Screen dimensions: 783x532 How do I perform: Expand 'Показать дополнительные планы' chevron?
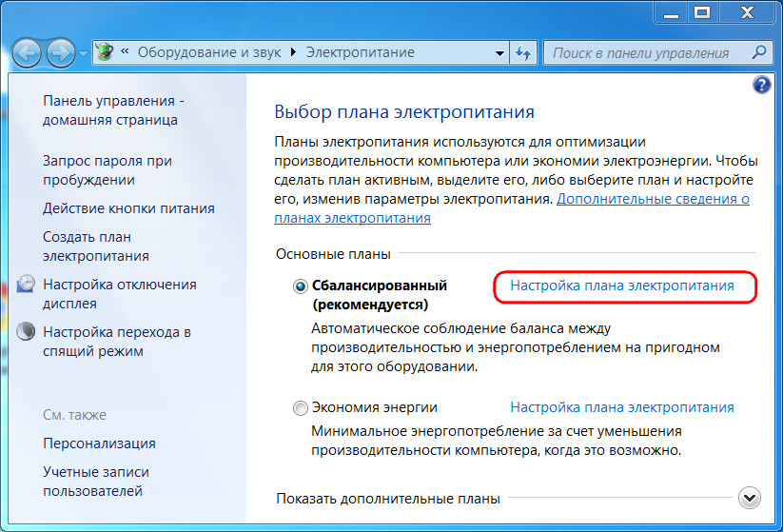click(x=750, y=498)
